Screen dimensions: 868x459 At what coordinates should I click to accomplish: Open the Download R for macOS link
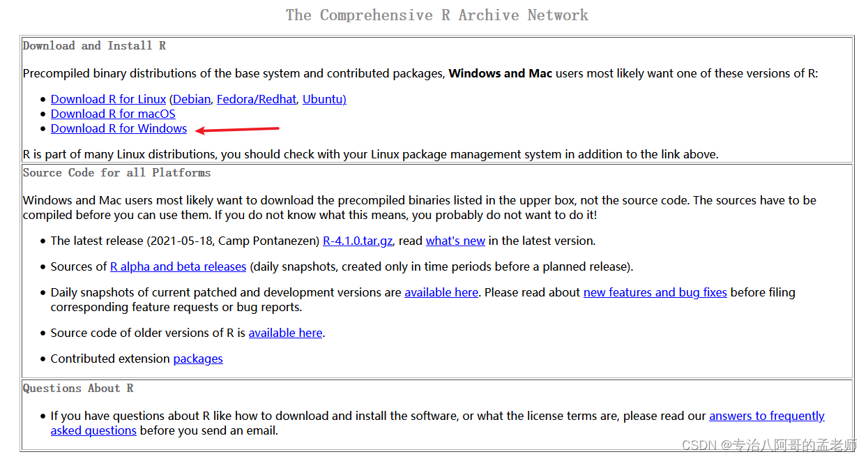tap(113, 114)
